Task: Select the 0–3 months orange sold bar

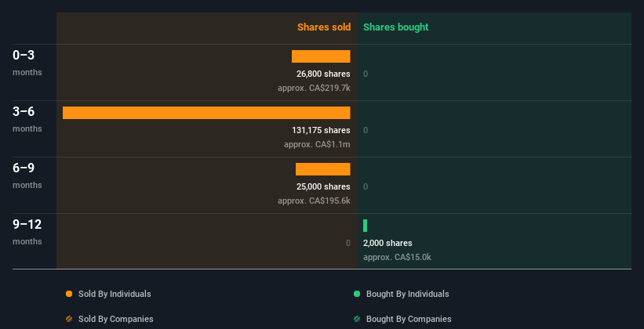Action: click(x=321, y=56)
